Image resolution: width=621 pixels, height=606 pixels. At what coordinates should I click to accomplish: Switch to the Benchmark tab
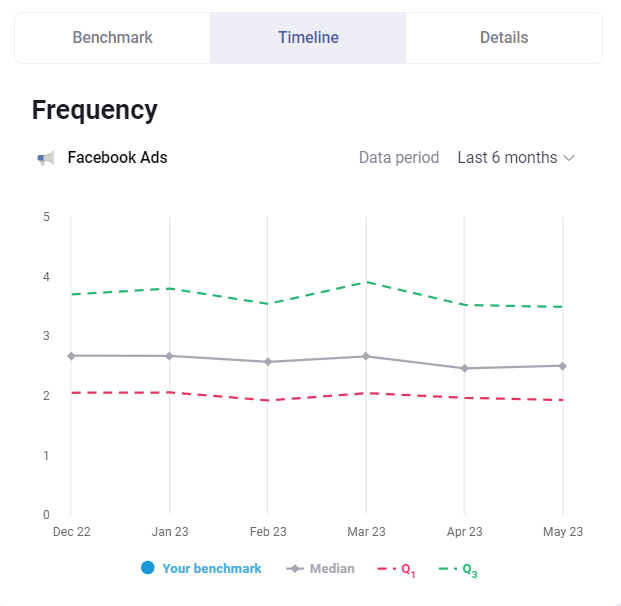pyautogui.click(x=112, y=38)
